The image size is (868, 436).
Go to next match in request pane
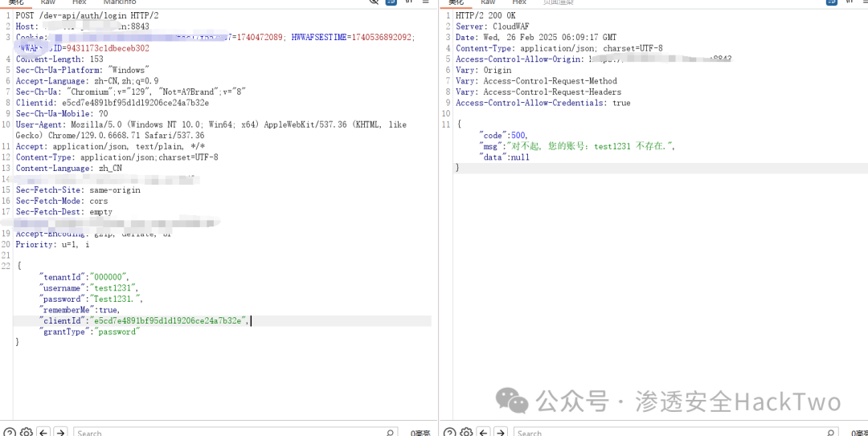click(x=61, y=432)
